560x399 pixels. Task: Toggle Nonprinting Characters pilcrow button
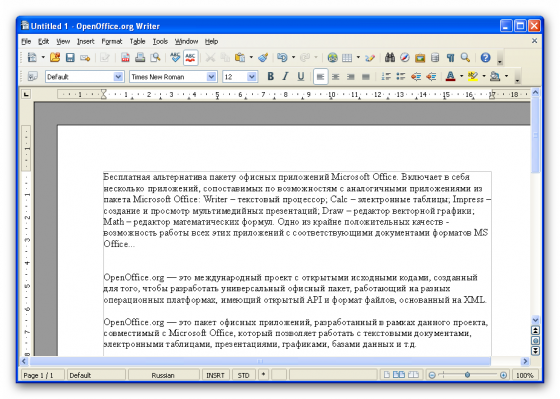[x=450, y=58]
